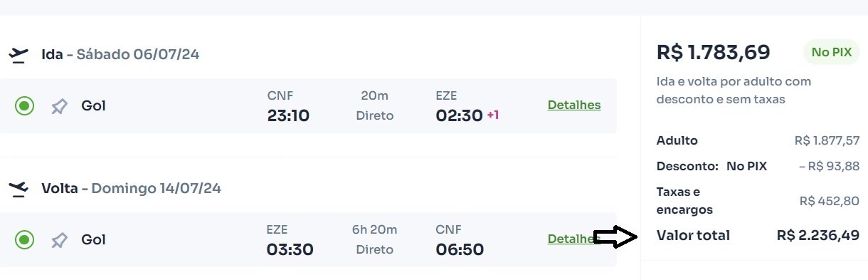The width and height of the screenshot is (868, 280).
Task: Pin the outbound Gol flight
Action: point(60,106)
